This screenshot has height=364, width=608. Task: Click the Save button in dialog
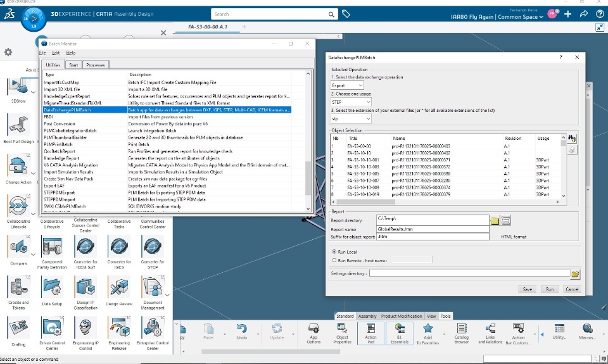point(528,289)
